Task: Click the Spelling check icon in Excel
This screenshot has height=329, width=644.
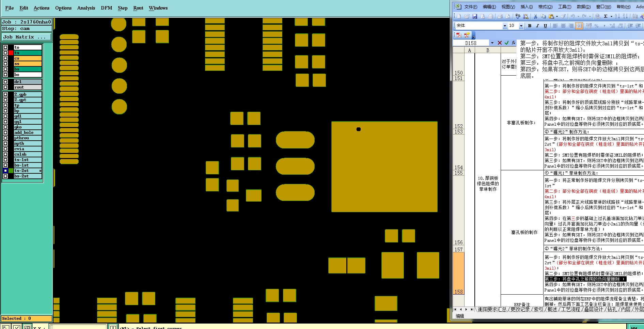Action: [518, 16]
